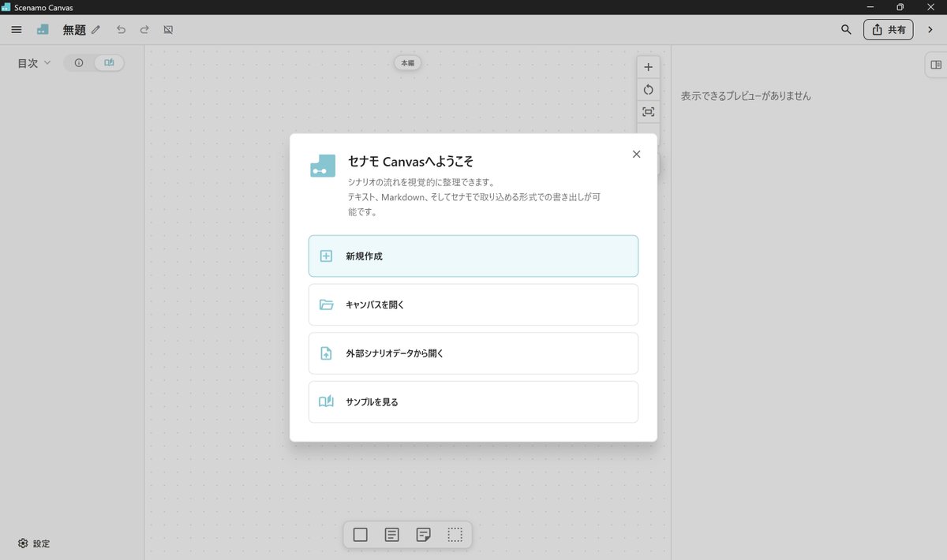Click the open book icon in サンプルを見る
Screen dimensions: 947x560
(326, 401)
